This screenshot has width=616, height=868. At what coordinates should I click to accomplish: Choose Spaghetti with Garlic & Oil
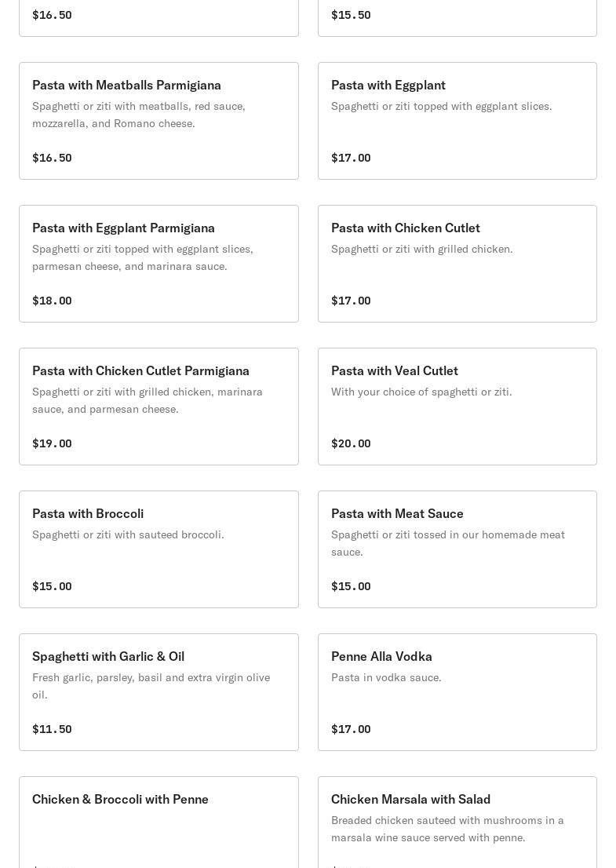coord(159,692)
